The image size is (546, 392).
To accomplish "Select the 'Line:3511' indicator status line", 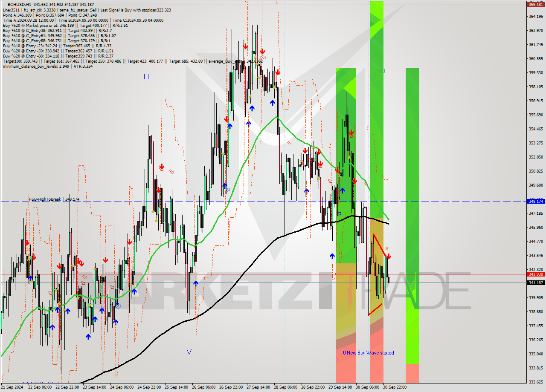I will (87, 10).
